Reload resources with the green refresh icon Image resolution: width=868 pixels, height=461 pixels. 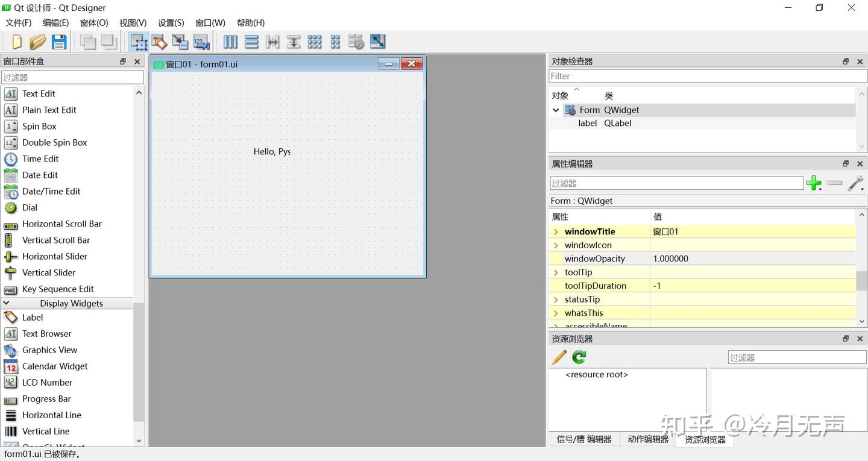click(578, 357)
